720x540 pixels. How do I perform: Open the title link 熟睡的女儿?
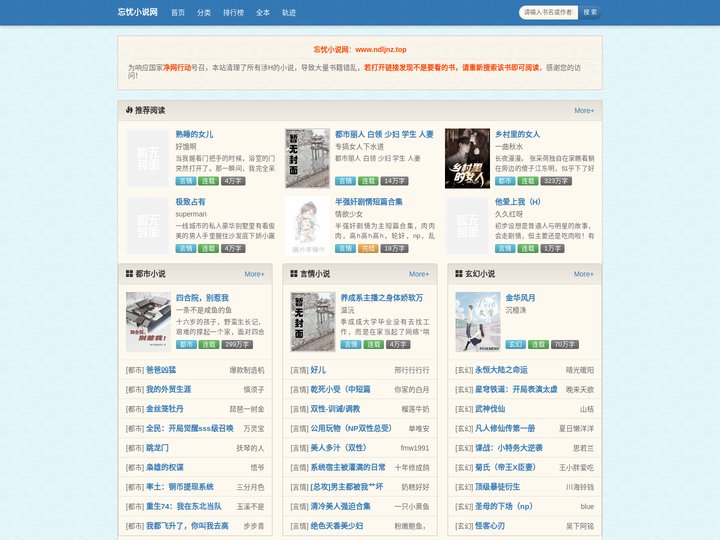[x=194, y=134]
